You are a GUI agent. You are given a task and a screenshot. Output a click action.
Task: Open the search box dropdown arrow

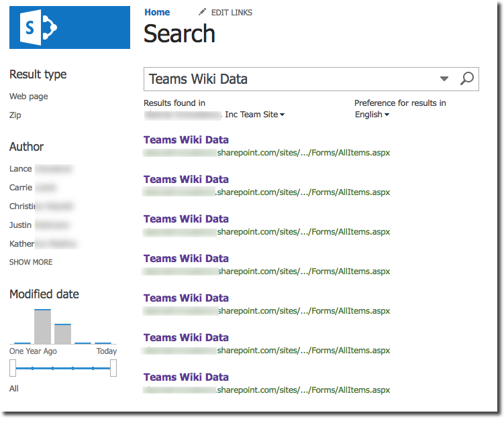[x=444, y=79]
